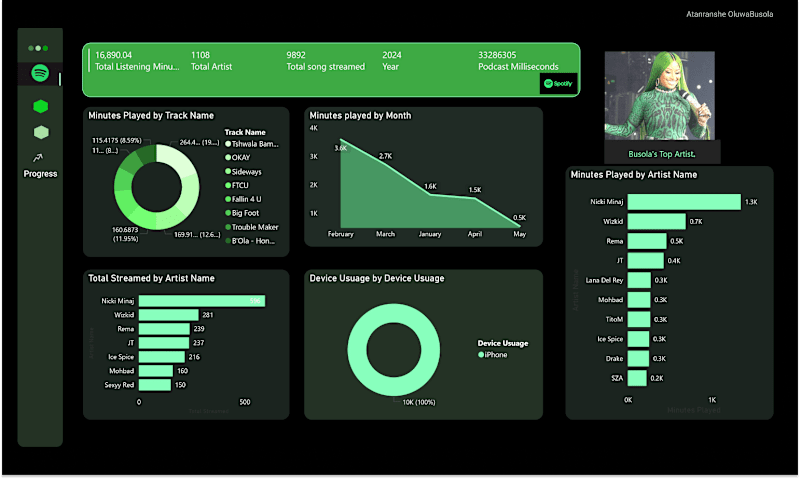Viewport: 800px width, 479px height.
Task: Click Big Foot in track legend
Action: point(242,213)
